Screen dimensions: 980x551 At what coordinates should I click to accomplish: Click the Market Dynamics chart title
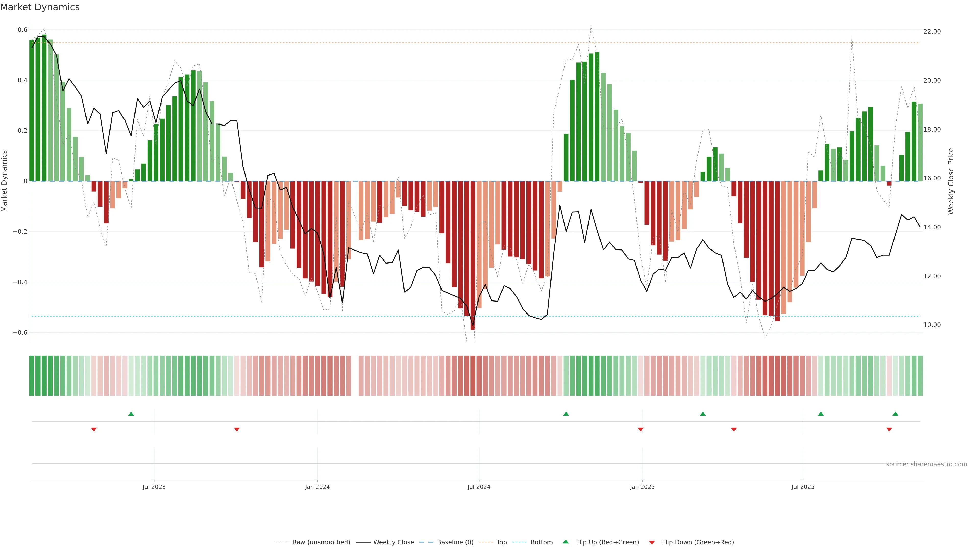click(40, 7)
